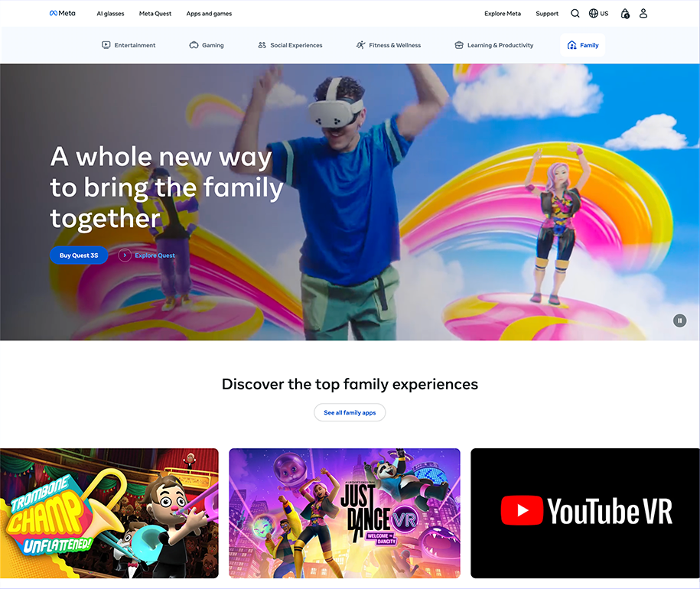Open the Just Dance VR card

pos(344,513)
